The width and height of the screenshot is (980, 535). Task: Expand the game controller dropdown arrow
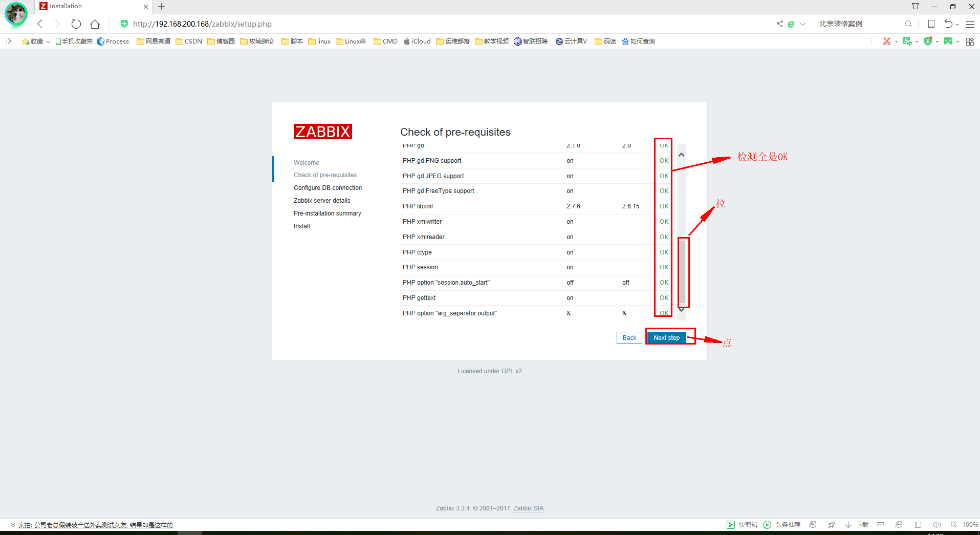[957, 41]
